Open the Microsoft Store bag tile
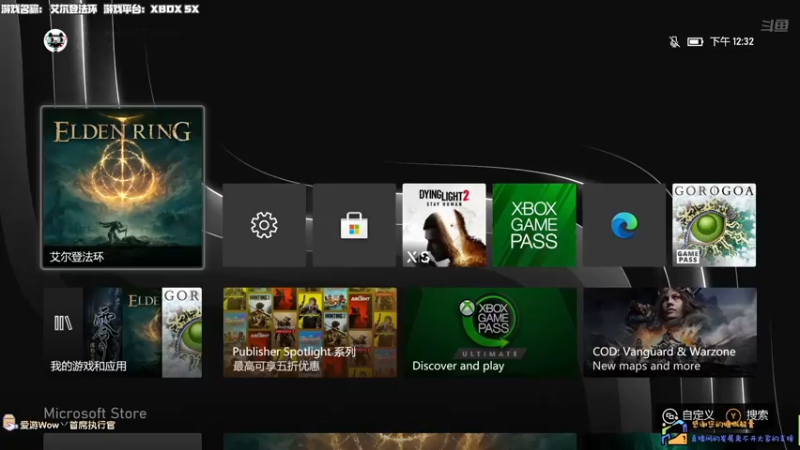The height and width of the screenshot is (450, 800). (354, 225)
